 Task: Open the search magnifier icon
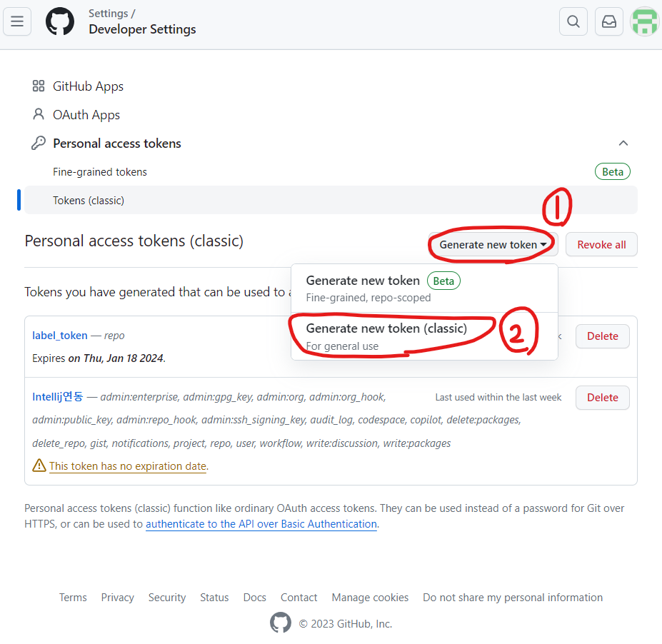[573, 21]
